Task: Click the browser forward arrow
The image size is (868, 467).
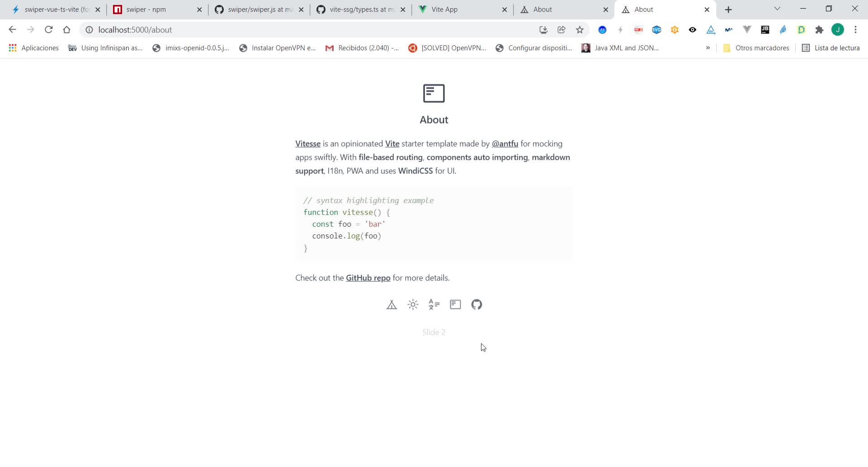Action: [30, 30]
